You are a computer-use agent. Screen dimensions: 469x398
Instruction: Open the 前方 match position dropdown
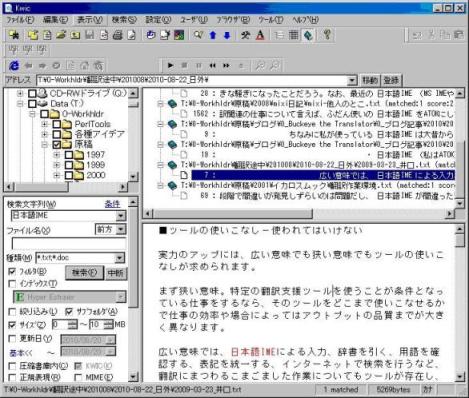coord(121,229)
